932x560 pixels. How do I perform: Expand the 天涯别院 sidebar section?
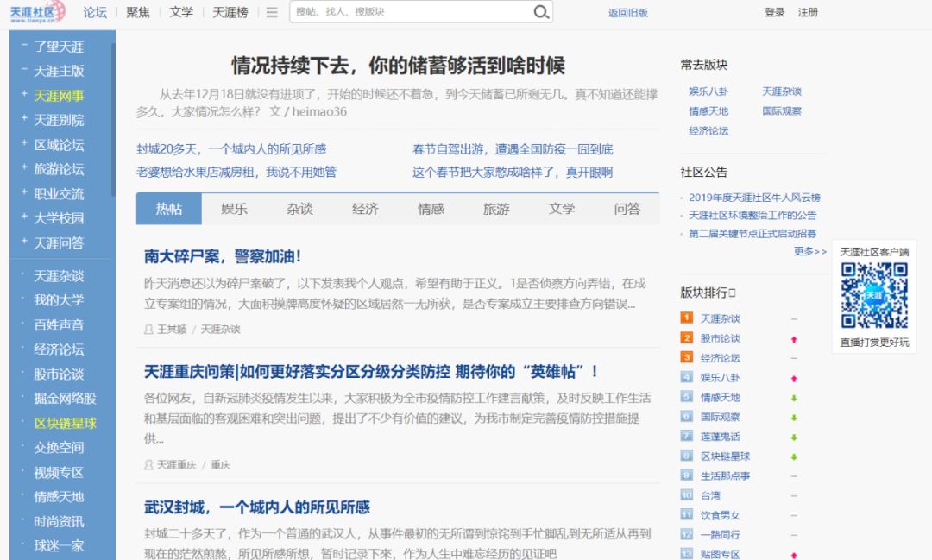coord(24,117)
